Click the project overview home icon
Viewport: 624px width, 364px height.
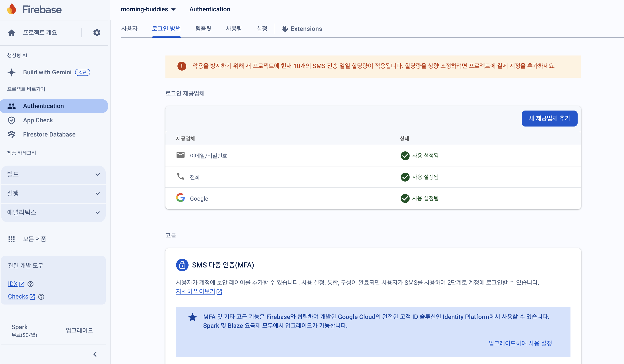(x=12, y=33)
